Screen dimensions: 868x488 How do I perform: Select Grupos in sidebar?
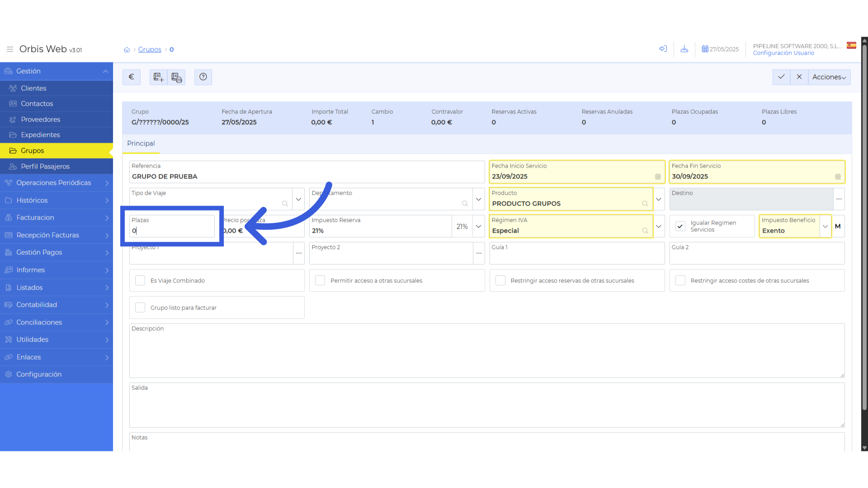click(57, 150)
